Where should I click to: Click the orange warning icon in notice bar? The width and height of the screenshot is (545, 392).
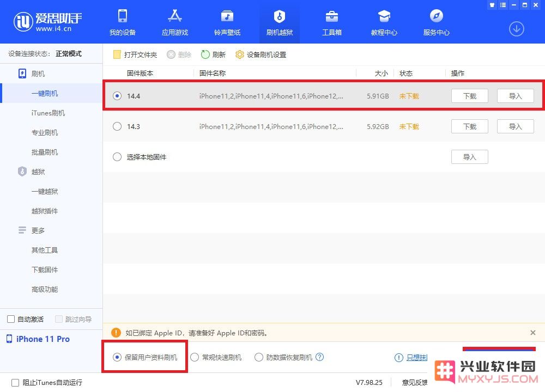point(116,333)
